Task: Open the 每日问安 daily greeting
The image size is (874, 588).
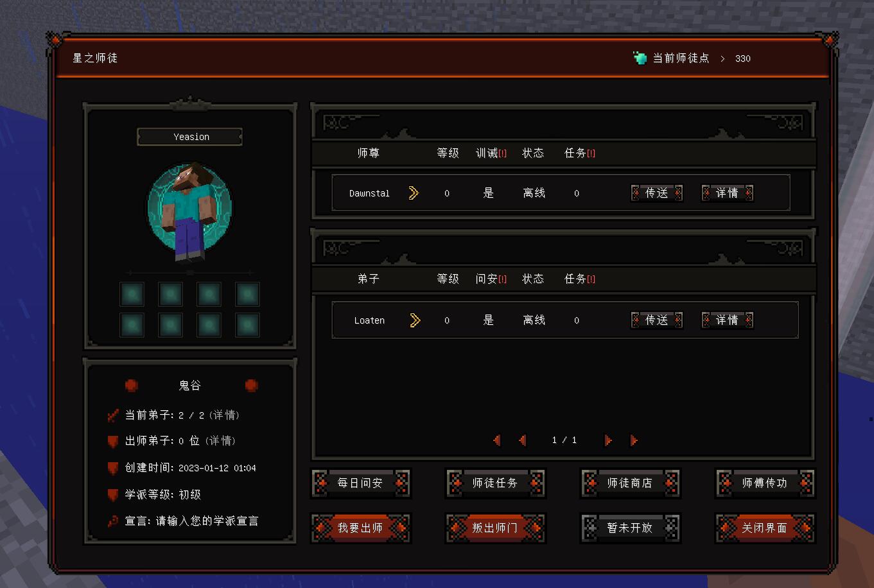Action: click(360, 483)
